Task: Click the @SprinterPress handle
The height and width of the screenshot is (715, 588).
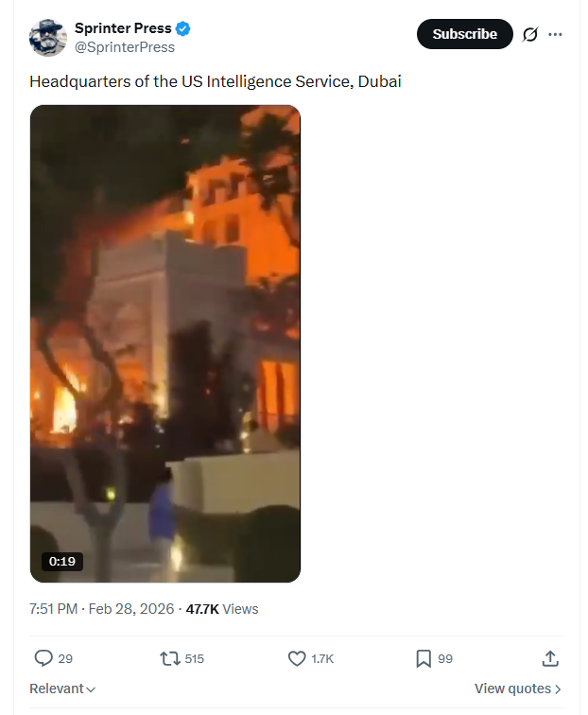Action: (125, 47)
